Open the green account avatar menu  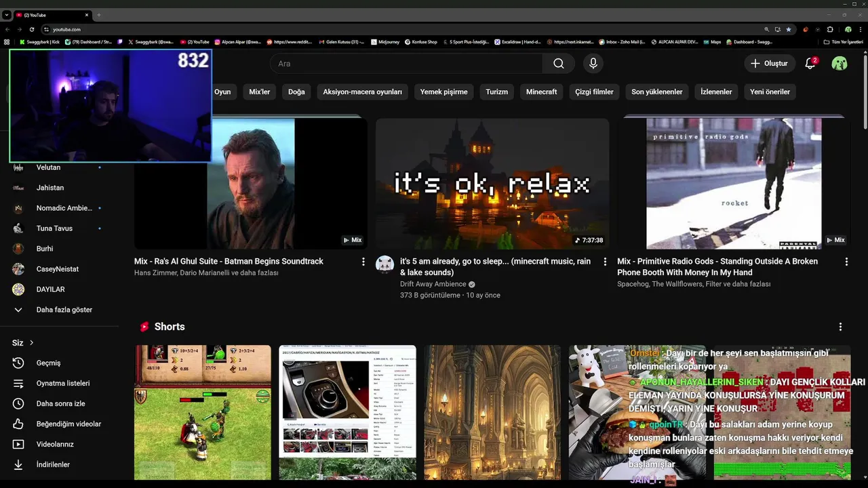840,63
